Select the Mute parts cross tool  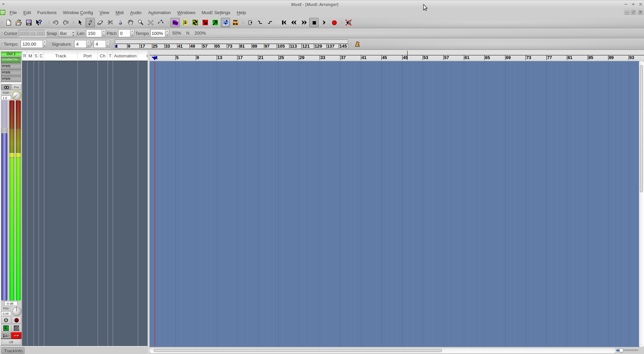click(x=151, y=22)
